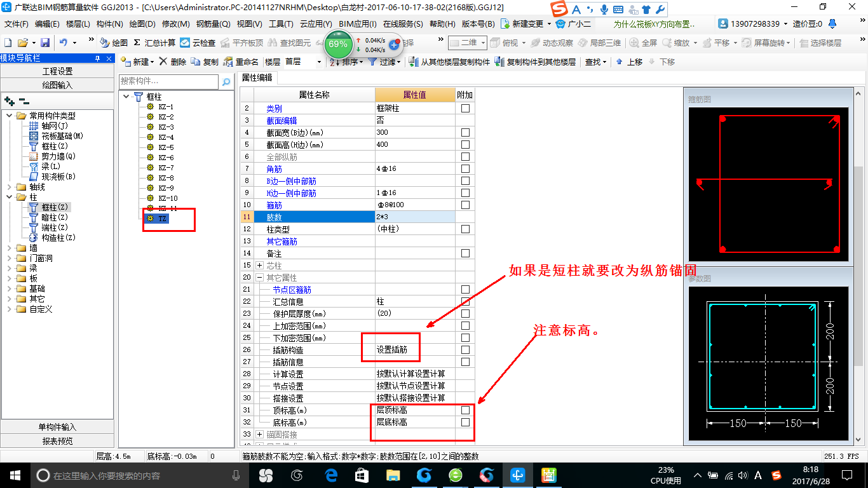
Task: Click search magnifier in component search box
Action: point(226,81)
